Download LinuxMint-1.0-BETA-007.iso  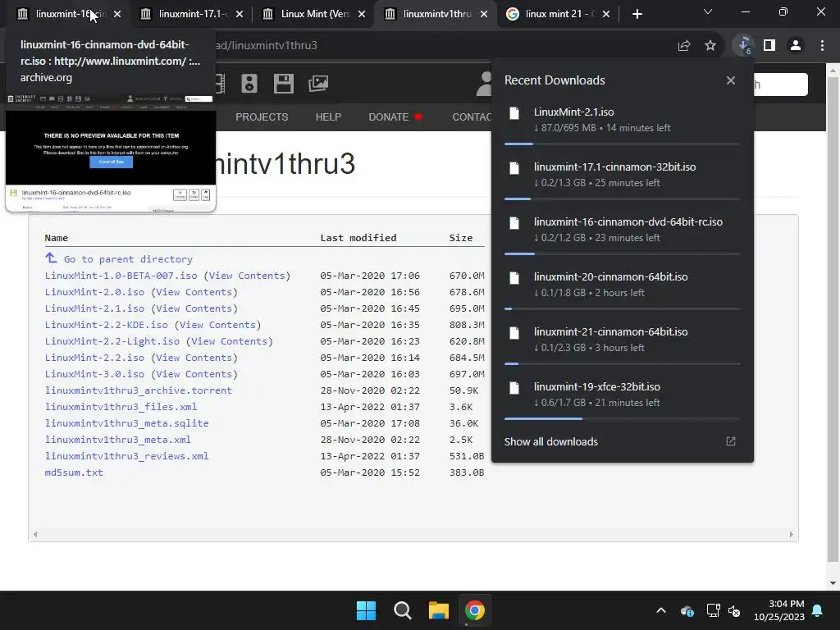121,276
